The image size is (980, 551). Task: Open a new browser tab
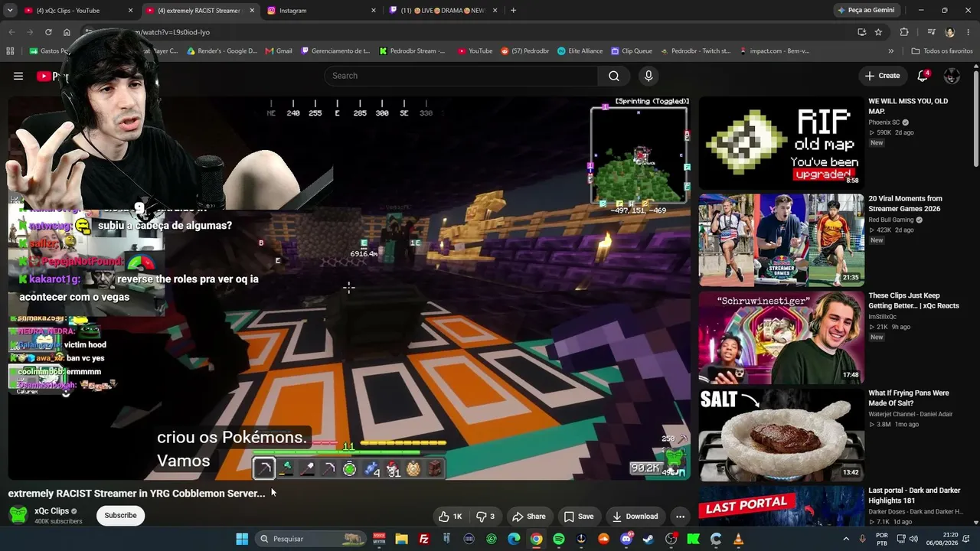(513, 11)
